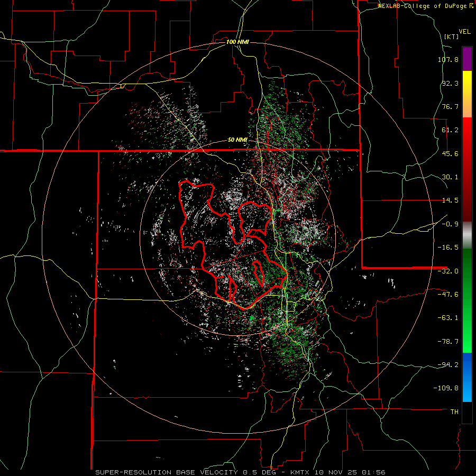Image resolution: width=476 pixels, height=476 pixels.
Task: Click the blue segment of the color bar
Action: tap(467, 377)
